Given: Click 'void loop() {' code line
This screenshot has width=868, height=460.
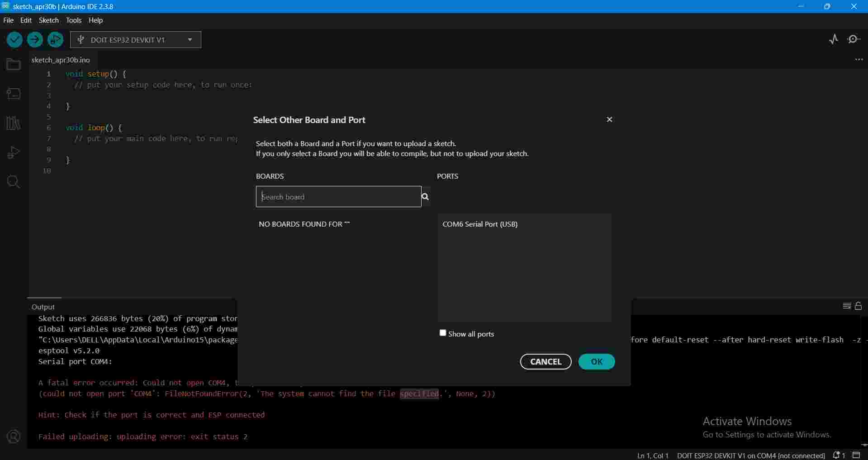Looking at the screenshot, I should [94, 128].
